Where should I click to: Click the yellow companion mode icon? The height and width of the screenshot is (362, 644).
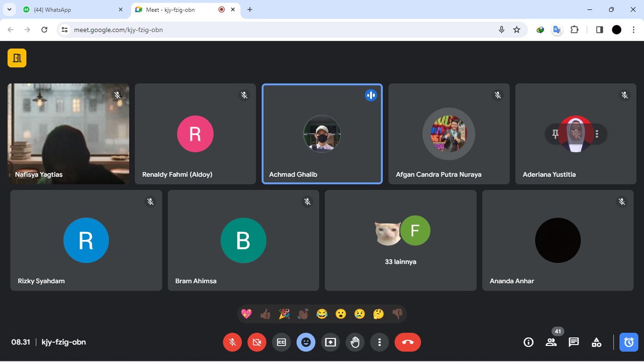(x=17, y=58)
